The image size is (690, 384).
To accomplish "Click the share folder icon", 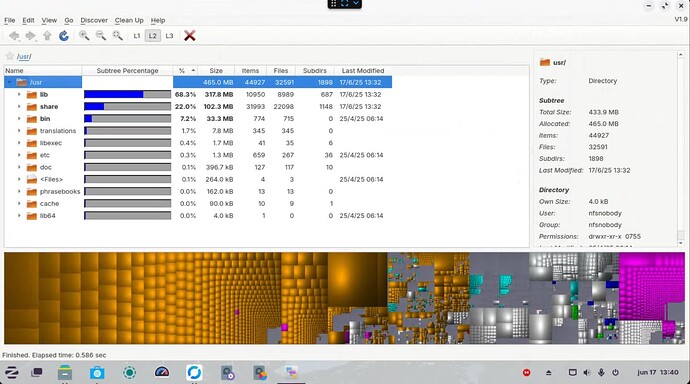I will point(31,107).
